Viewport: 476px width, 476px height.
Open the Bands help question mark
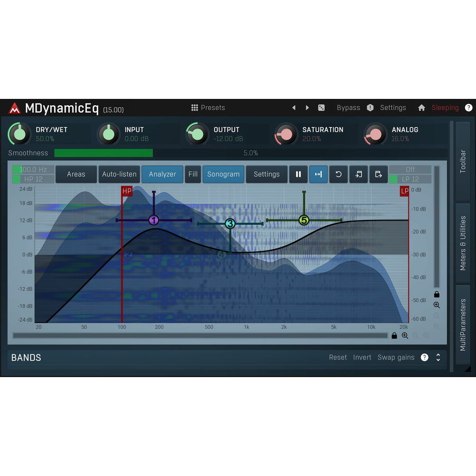(x=424, y=358)
